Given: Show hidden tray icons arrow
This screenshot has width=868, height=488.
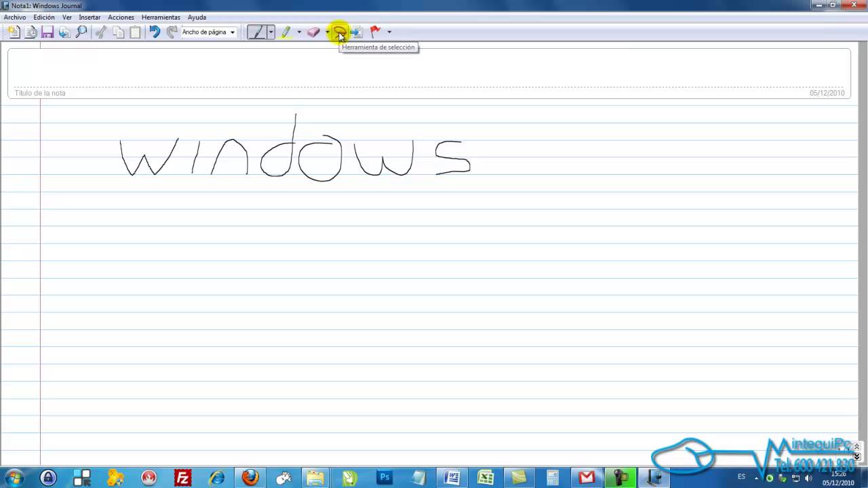Looking at the screenshot, I should point(757,478).
